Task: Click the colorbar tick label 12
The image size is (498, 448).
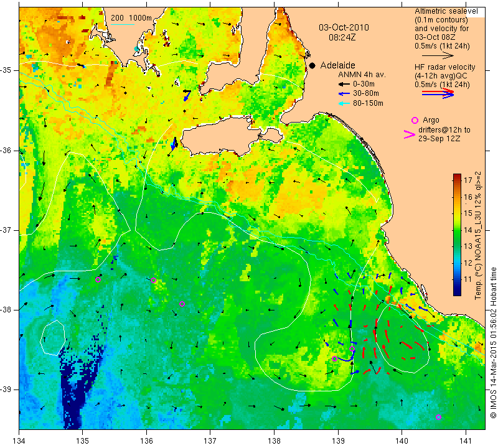Action: [x=468, y=263]
